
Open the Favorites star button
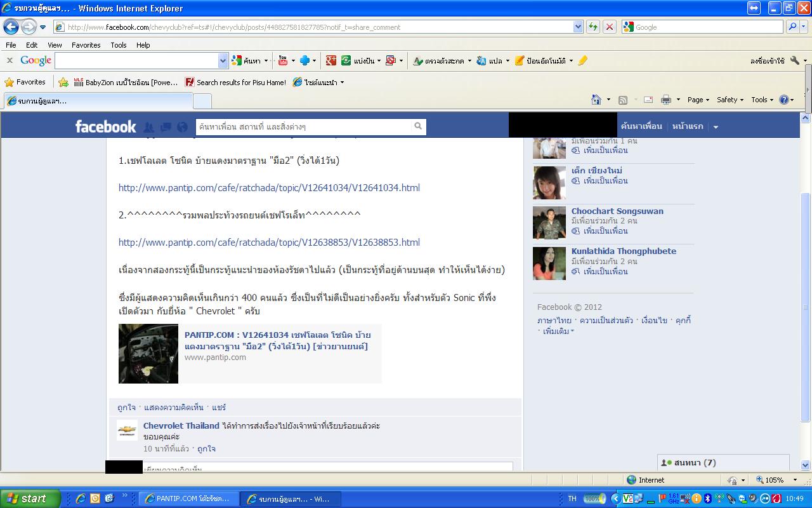click(25, 82)
